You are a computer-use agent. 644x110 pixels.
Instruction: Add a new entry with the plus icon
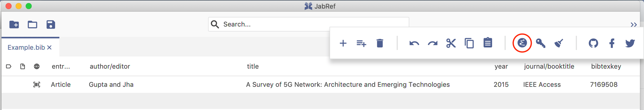343,43
